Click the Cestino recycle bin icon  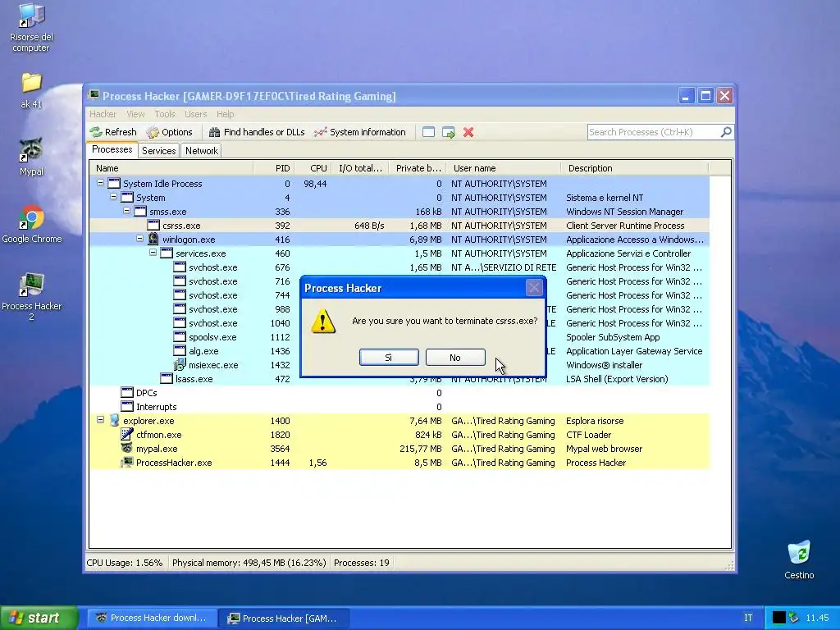[799, 559]
